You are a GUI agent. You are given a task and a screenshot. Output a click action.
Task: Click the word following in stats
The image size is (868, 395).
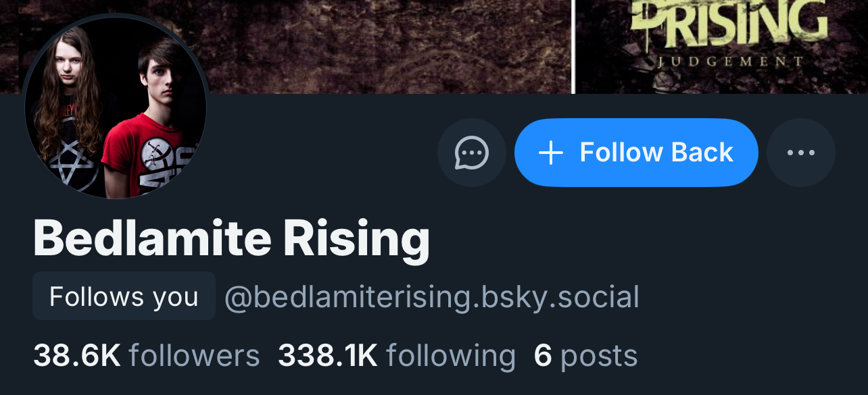pos(451,356)
